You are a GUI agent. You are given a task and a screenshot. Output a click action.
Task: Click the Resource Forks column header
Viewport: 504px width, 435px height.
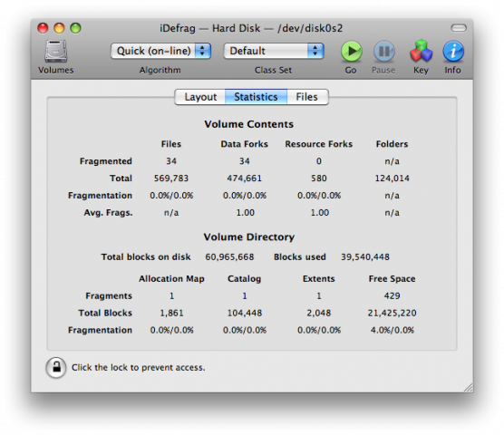pos(318,144)
